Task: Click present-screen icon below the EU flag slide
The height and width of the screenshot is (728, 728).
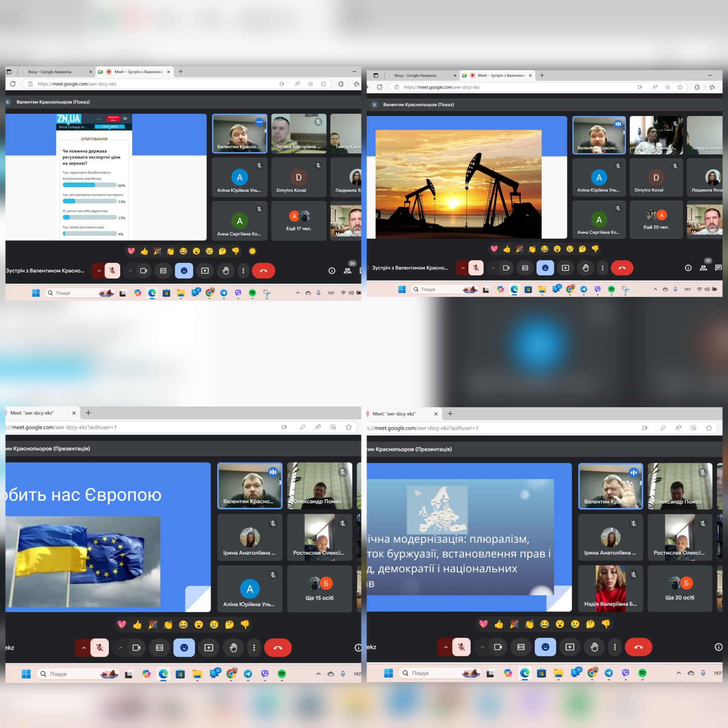Action: (209, 648)
